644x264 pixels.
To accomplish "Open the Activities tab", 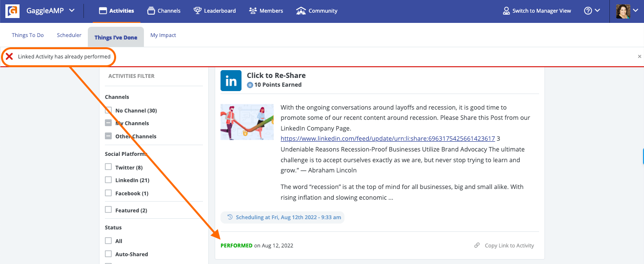I will click(116, 11).
